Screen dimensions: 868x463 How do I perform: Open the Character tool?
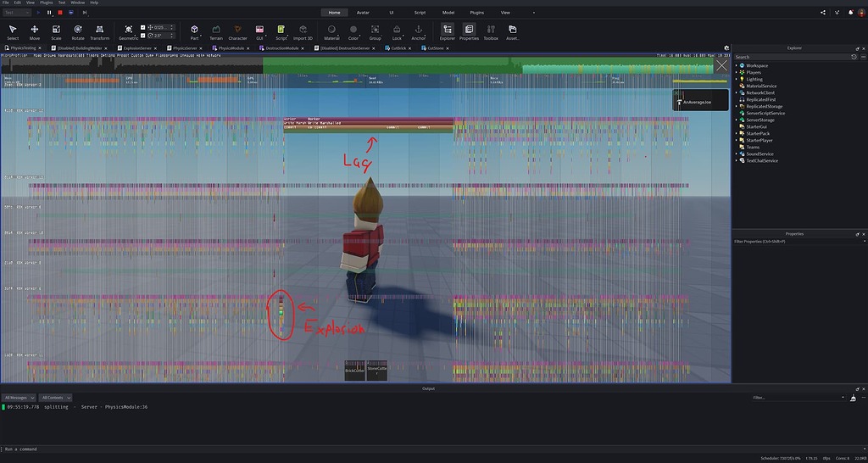[x=238, y=31]
